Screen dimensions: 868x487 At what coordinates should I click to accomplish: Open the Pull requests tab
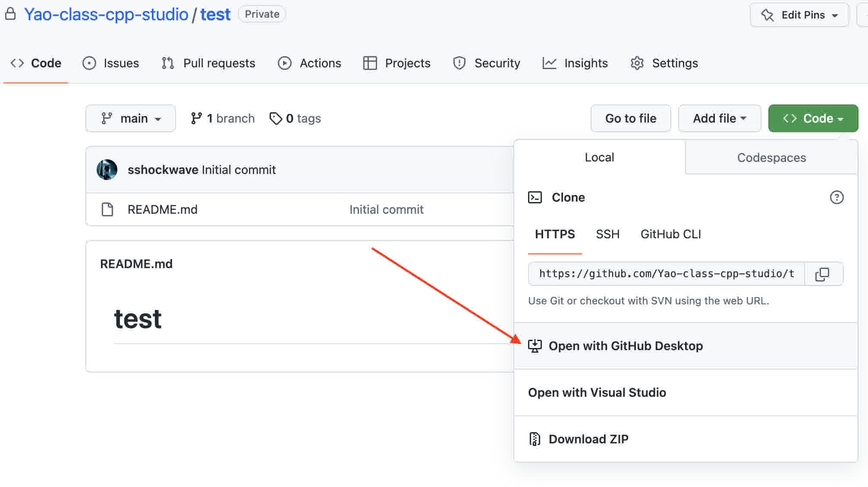click(x=208, y=63)
